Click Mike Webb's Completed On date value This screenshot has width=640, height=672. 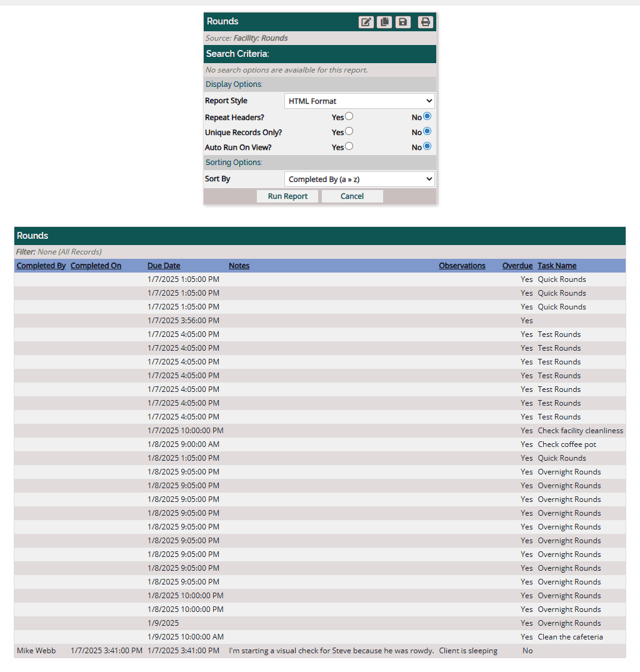tap(106, 651)
